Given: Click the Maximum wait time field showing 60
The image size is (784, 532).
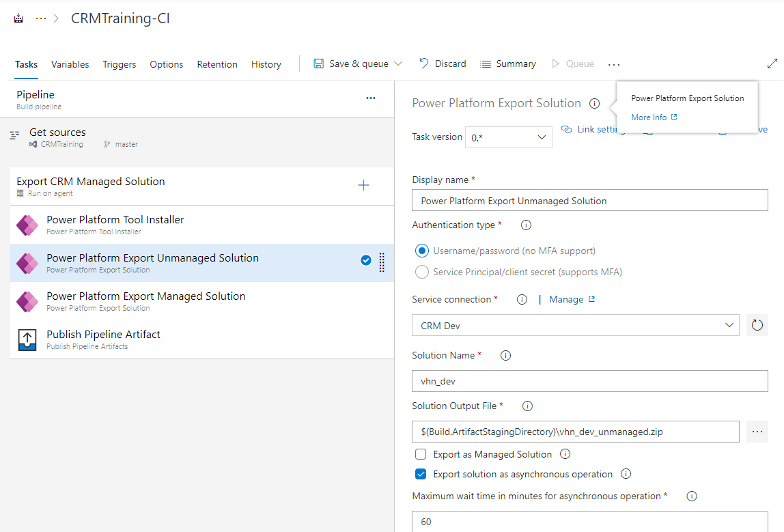Looking at the screenshot, I should click(x=590, y=521).
